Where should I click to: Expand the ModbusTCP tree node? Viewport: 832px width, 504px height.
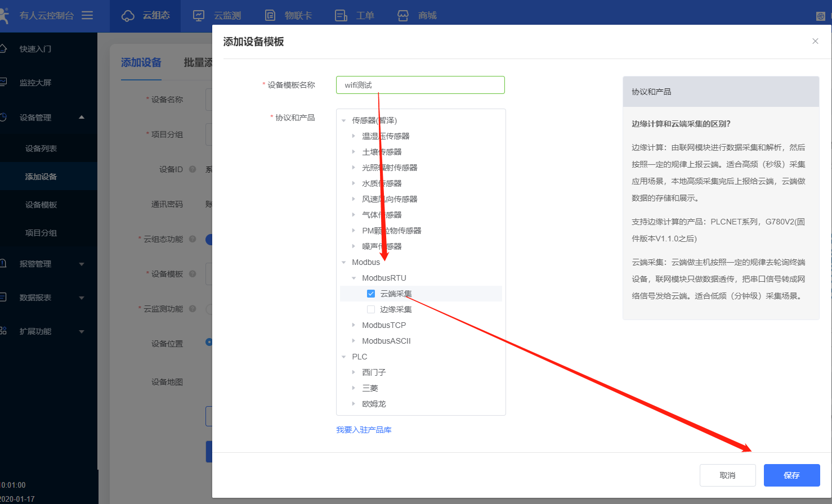pyautogui.click(x=354, y=325)
